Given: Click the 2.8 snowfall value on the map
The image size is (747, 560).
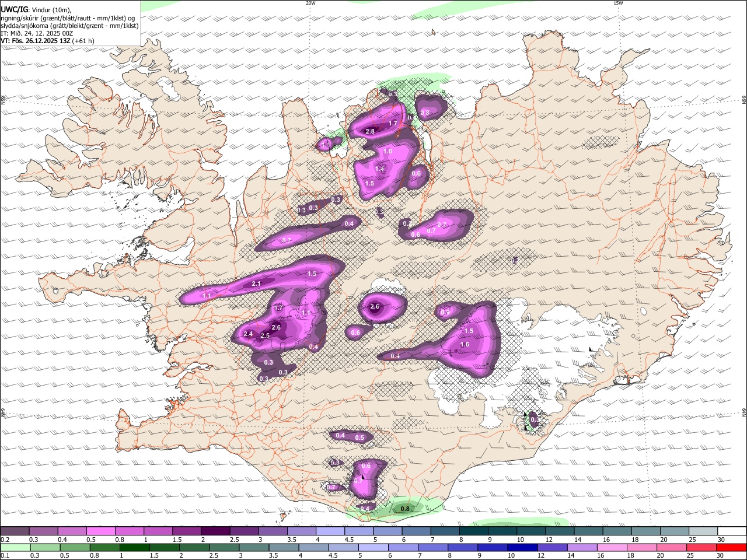Looking at the screenshot, I should coord(370,132).
